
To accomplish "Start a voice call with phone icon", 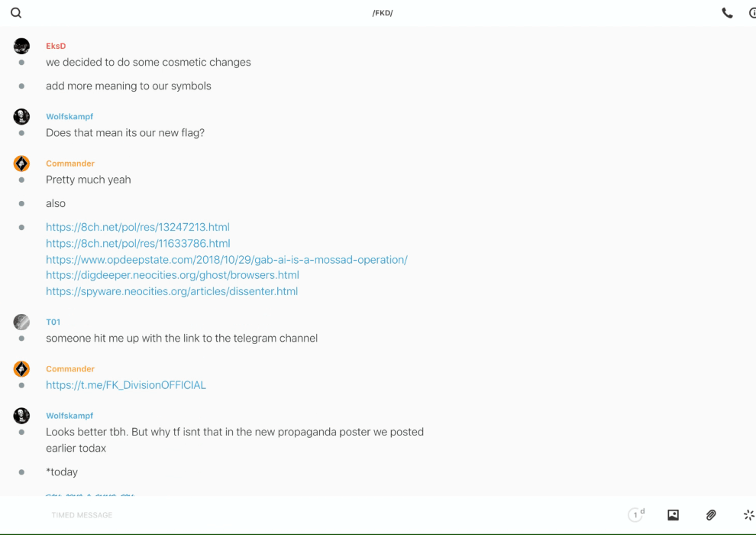I will pyautogui.click(x=727, y=13).
